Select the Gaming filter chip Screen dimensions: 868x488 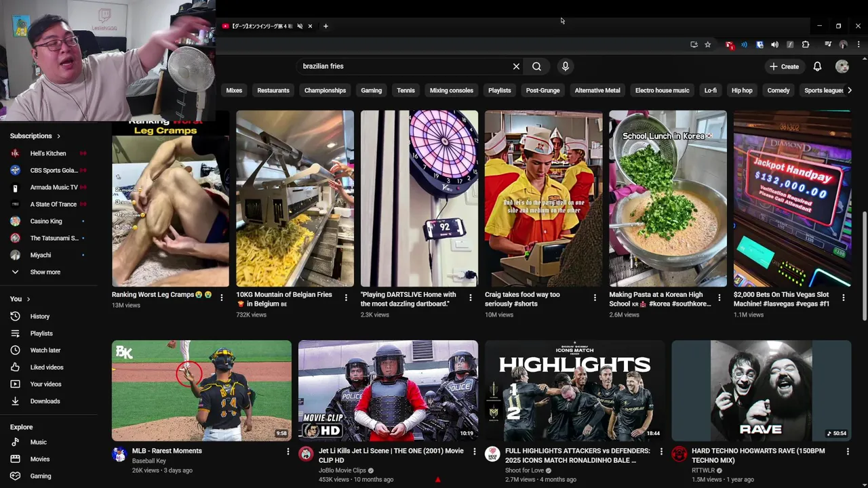371,90
